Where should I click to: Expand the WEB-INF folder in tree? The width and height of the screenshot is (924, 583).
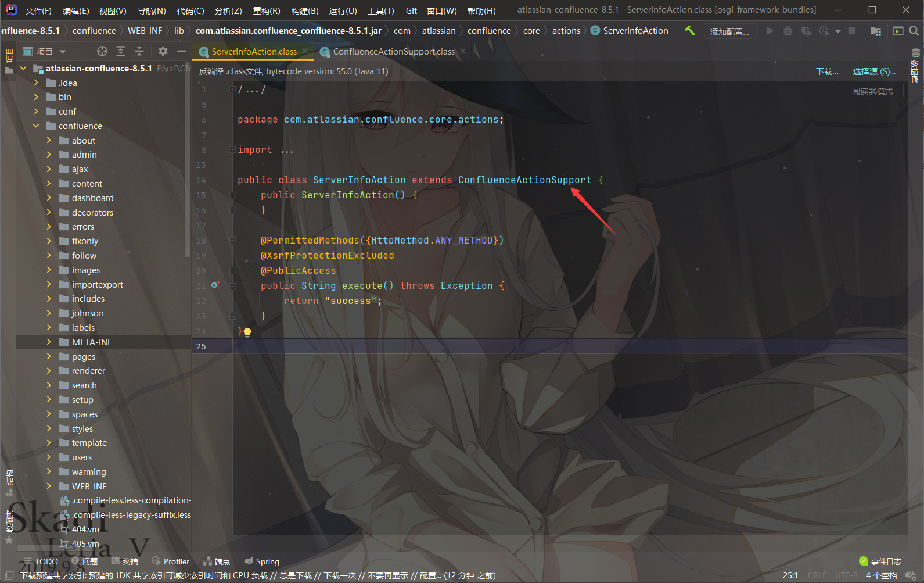(x=49, y=486)
